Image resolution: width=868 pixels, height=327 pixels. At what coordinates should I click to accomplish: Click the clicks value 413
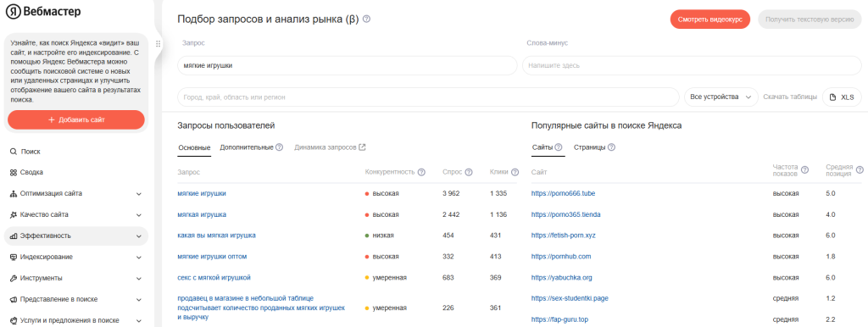[495, 256]
